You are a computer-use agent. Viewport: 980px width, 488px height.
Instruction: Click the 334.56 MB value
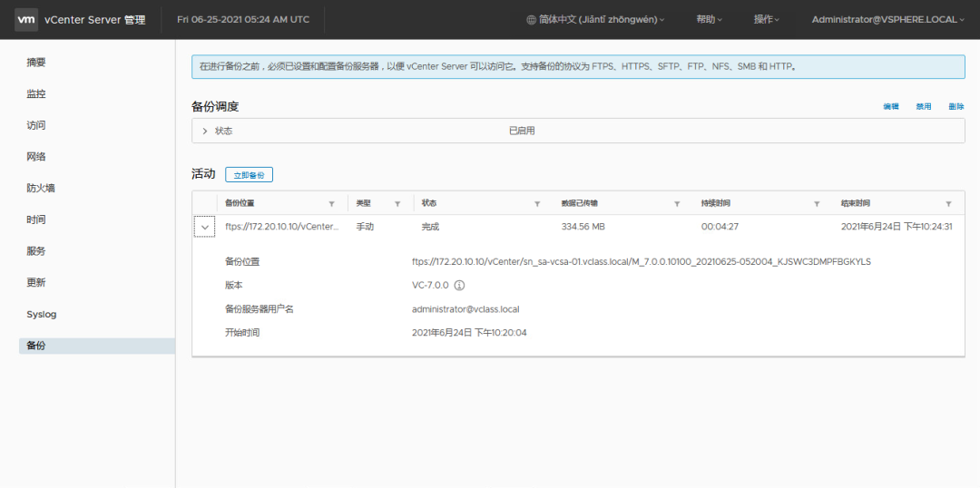[x=583, y=227]
